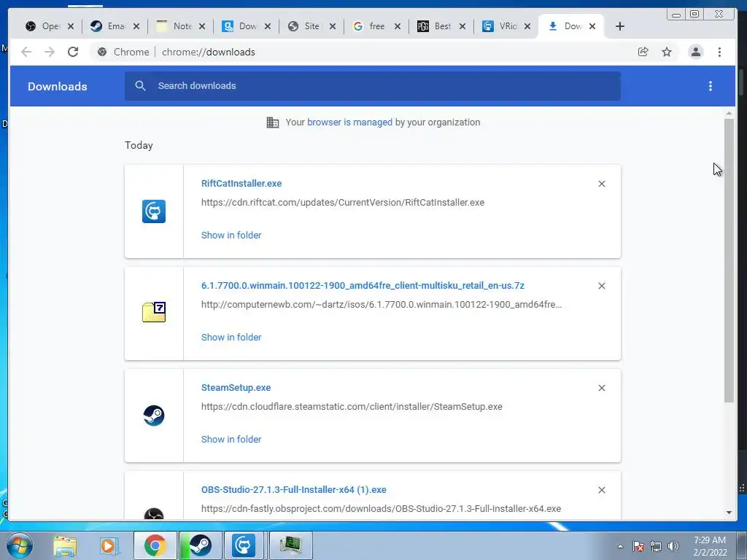Image resolution: width=747 pixels, height=560 pixels.
Task: Click the volume speaker tray icon
Action: point(673,546)
